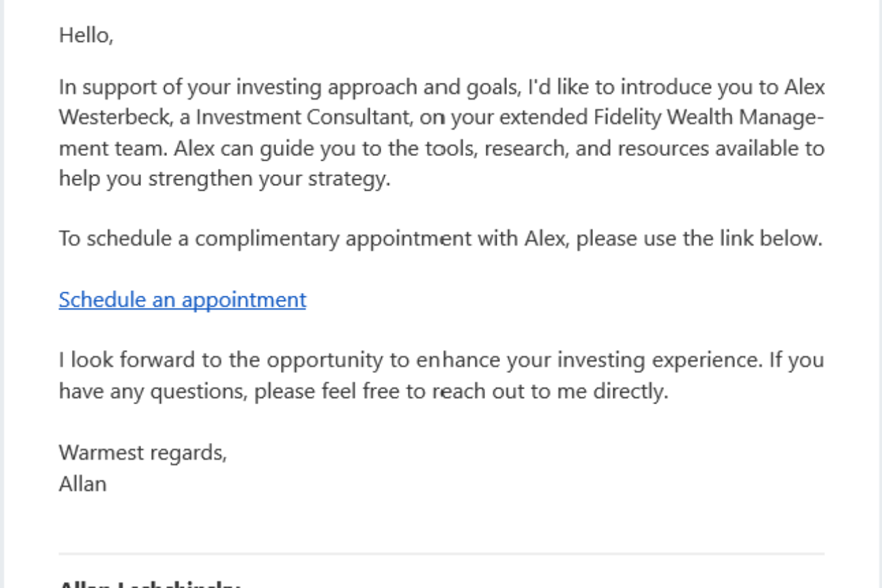This screenshot has width=882, height=588.
Task: Click the Allan signature name
Action: 82,484
